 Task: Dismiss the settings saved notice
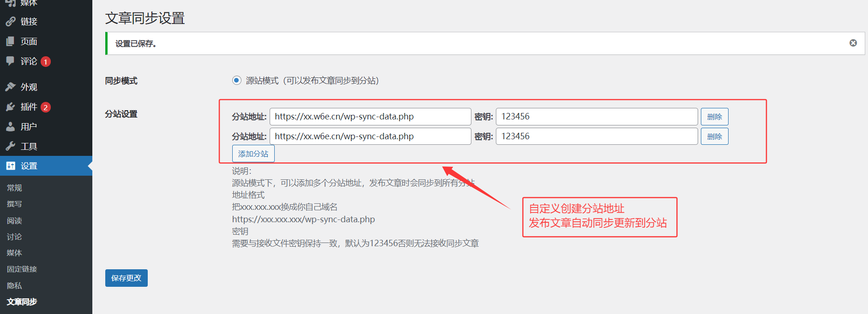853,43
